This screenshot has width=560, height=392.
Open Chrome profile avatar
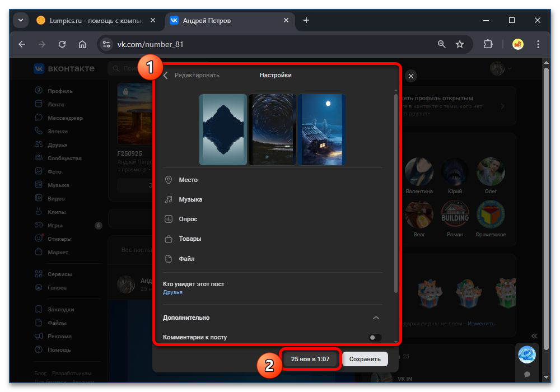[518, 44]
